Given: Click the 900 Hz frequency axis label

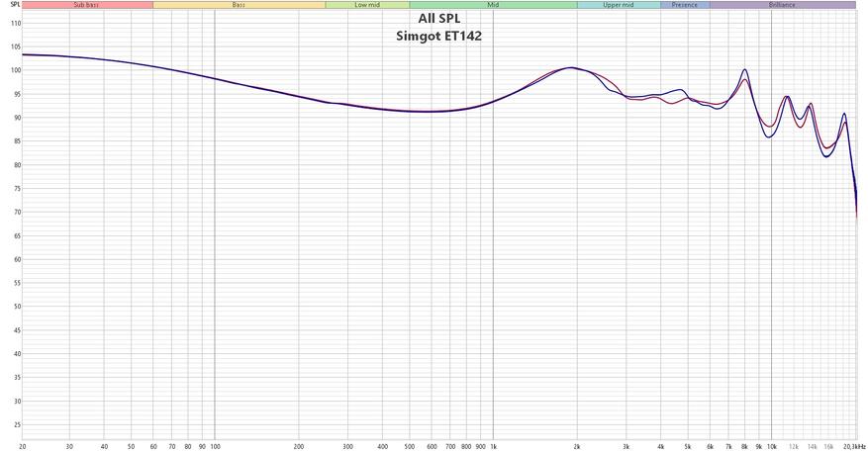Looking at the screenshot, I should coord(480,446).
